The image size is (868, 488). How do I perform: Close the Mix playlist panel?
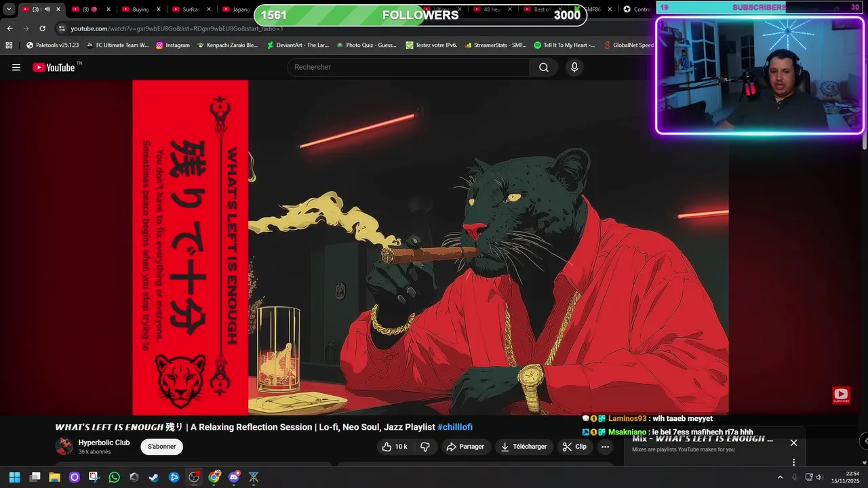coord(793,443)
